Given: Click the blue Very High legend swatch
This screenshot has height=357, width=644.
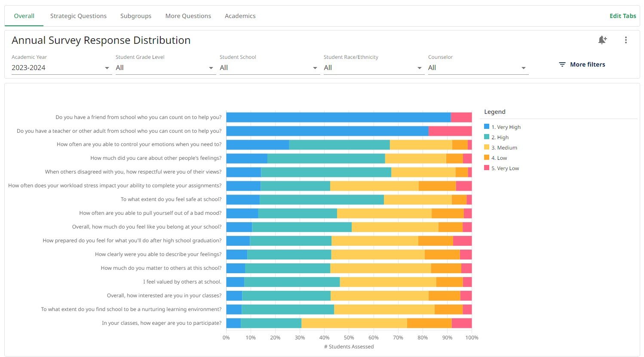Looking at the screenshot, I should 486,126.
